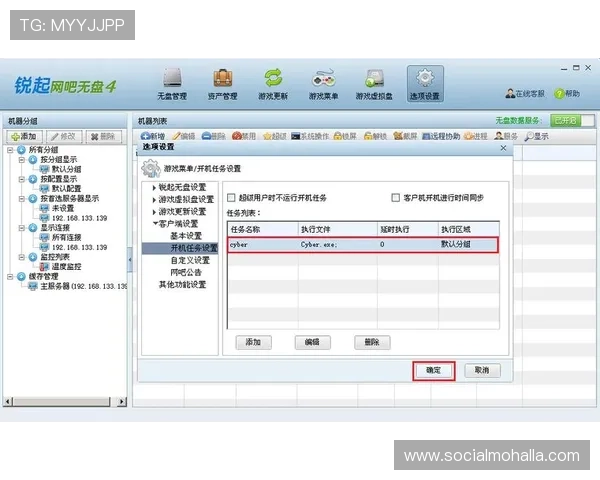Select 网吧公告 in options tree
Viewport: 600px width, 480px height.
point(186,273)
